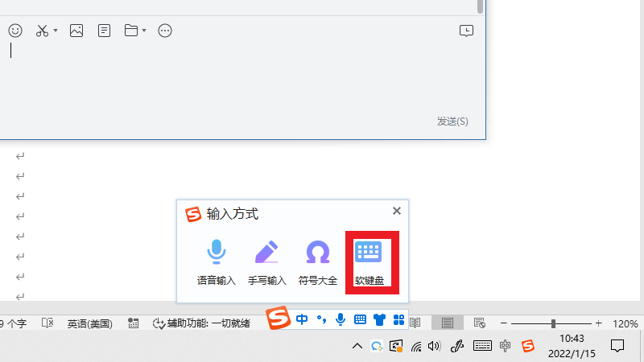
Task: Switch to read mode view
Action: pos(415,323)
